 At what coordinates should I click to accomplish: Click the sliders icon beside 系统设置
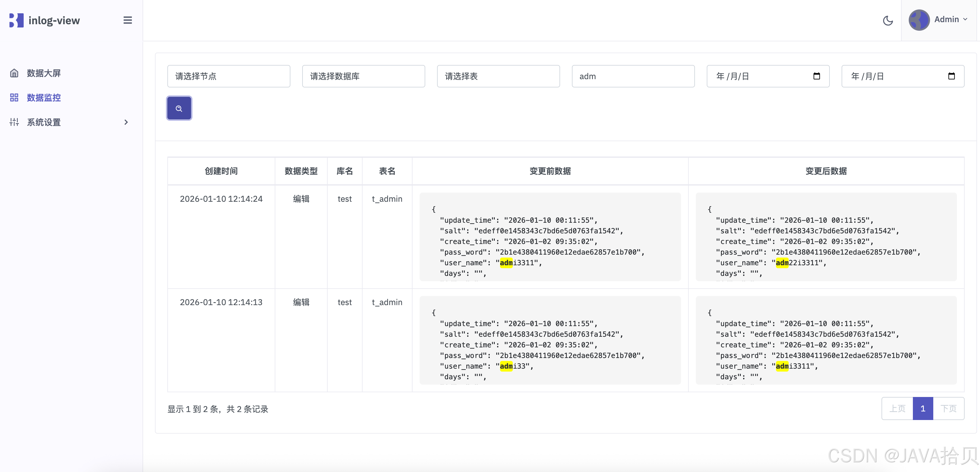point(14,122)
